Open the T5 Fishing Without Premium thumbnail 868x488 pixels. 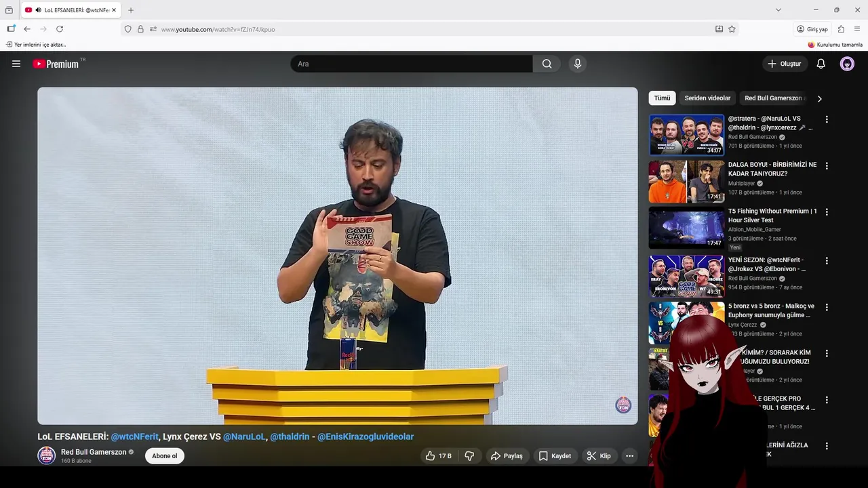coord(686,228)
